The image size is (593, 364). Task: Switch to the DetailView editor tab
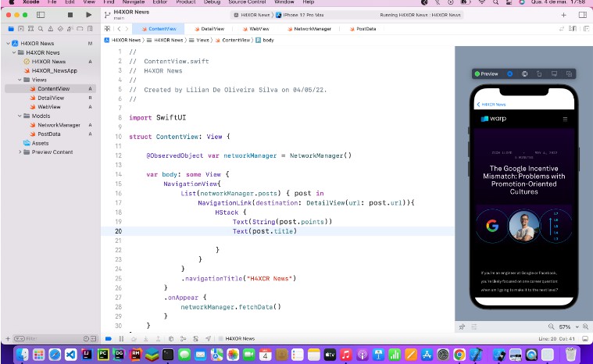click(208, 29)
